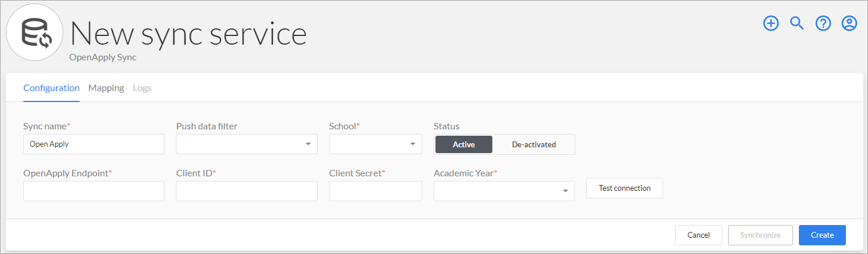
Task: Click the OpenApply Endpoint text field
Action: click(x=93, y=191)
